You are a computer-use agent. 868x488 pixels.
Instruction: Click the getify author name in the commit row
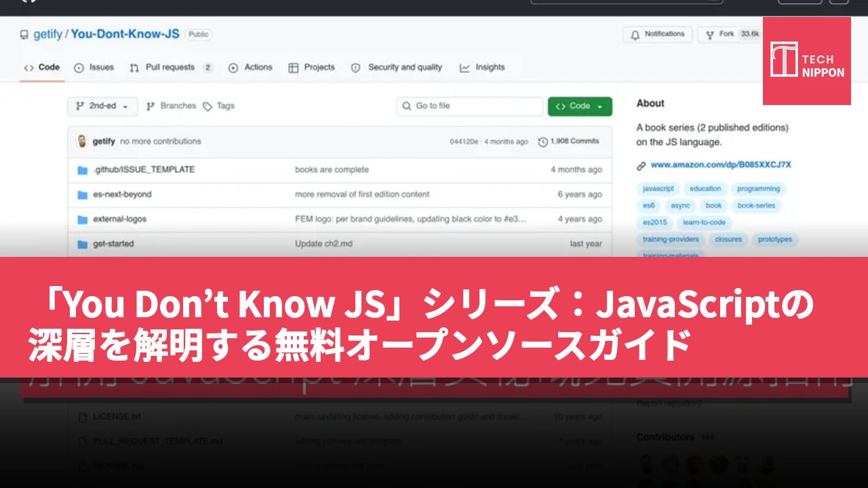click(104, 142)
